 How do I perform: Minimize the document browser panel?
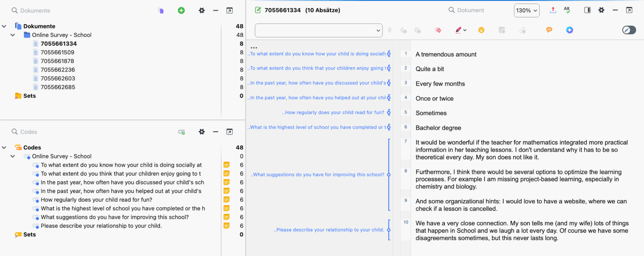click(615, 10)
